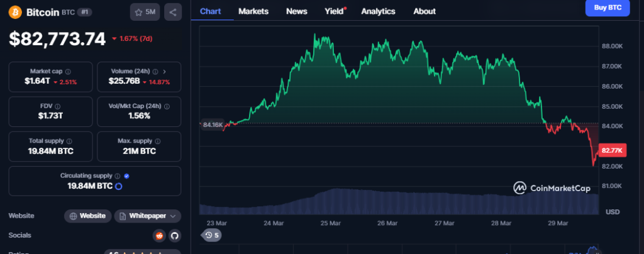Switch to the Markets tab
This screenshot has width=644, height=254.
tap(253, 11)
